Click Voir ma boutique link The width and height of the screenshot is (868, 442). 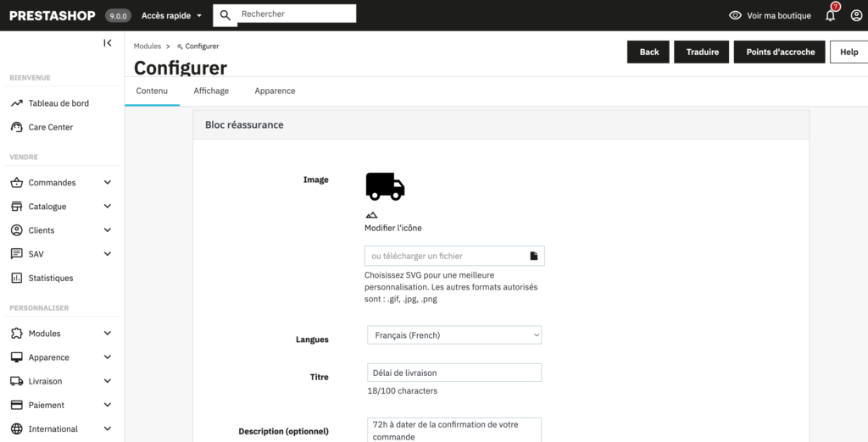[771, 15]
